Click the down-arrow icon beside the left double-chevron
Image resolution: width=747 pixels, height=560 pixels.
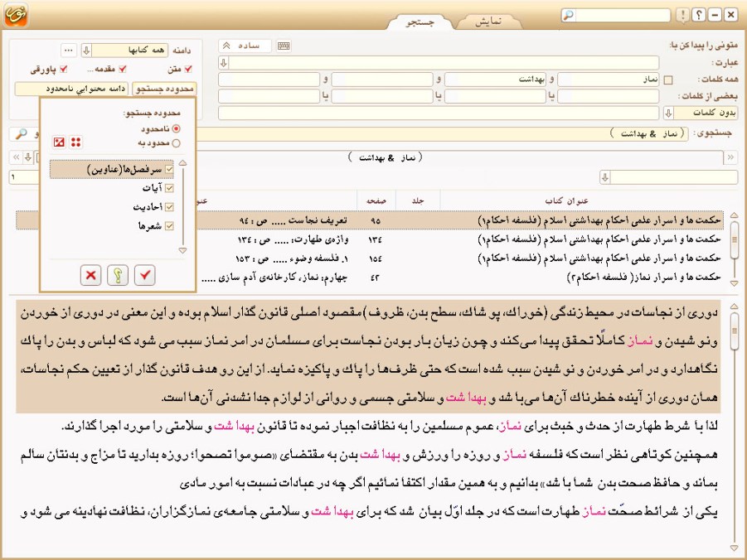pyautogui.click(x=28, y=157)
